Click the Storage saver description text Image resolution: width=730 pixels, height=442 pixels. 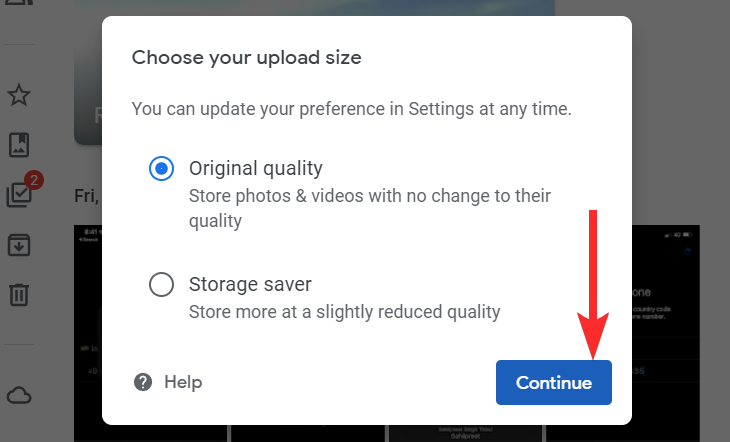tap(344, 312)
